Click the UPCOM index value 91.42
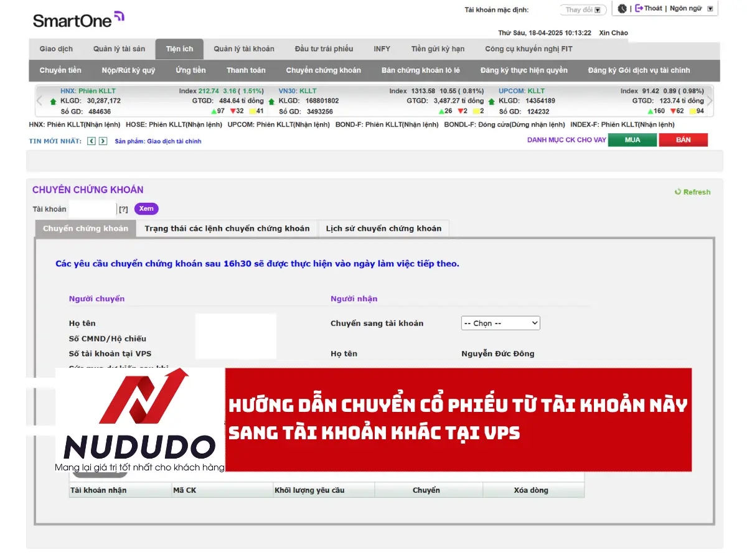 point(651,91)
